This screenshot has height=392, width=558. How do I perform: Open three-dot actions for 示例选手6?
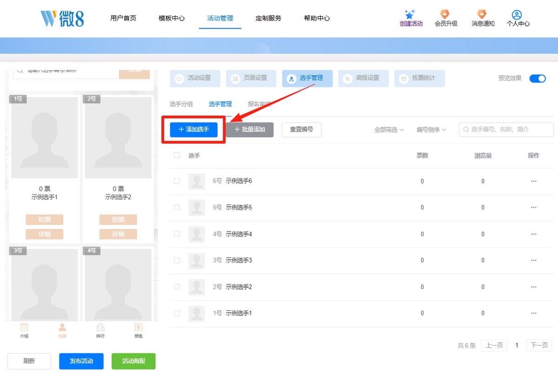tap(533, 181)
